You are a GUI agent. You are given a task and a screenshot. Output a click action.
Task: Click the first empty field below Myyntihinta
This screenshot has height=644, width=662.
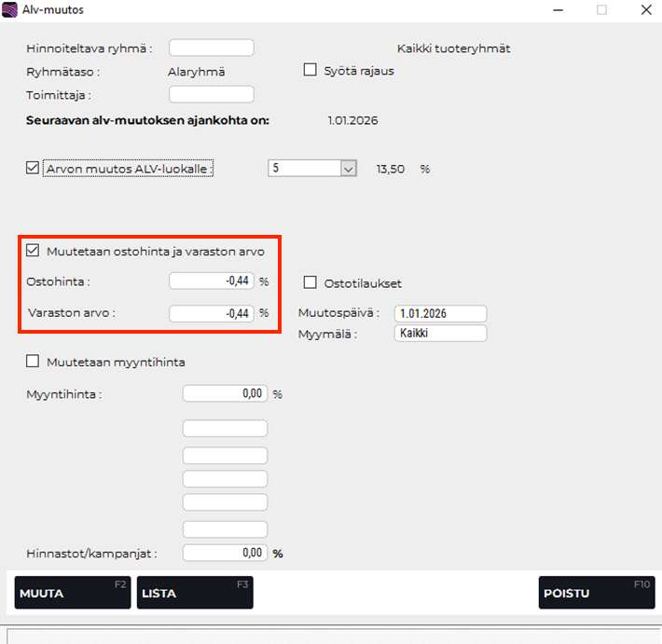(x=225, y=429)
